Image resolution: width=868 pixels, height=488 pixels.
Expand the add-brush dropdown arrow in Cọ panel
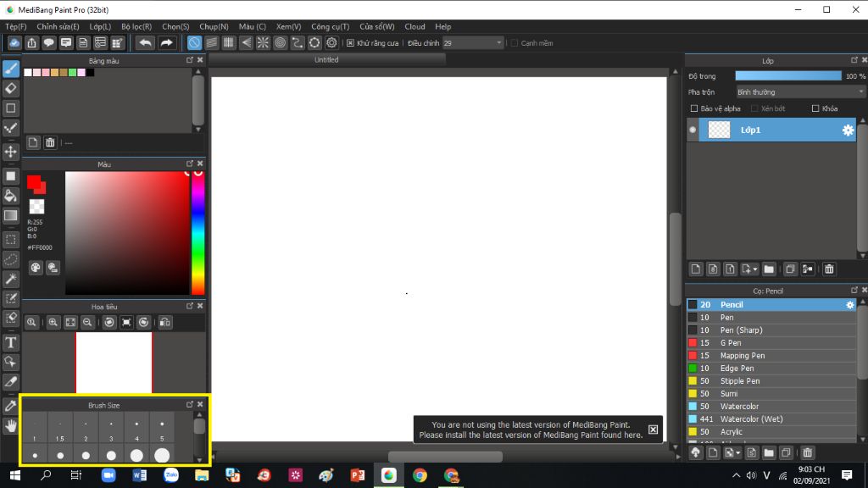tap(738, 453)
